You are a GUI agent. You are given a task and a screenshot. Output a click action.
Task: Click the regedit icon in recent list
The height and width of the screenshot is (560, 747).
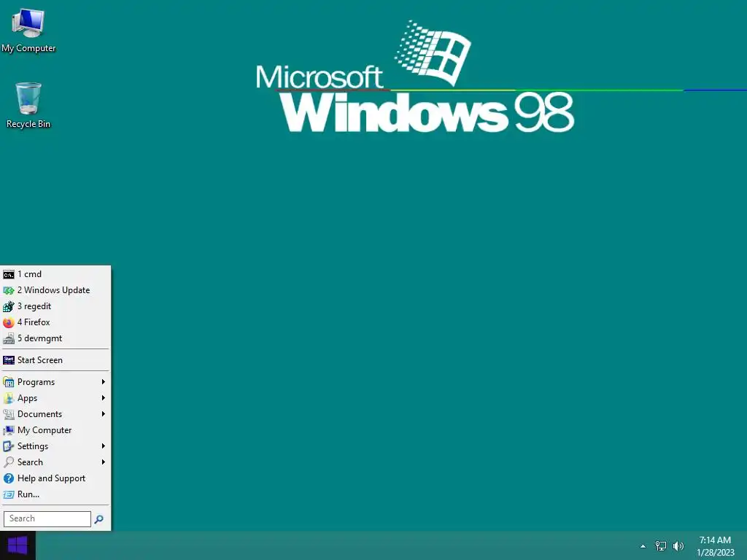[9, 307]
